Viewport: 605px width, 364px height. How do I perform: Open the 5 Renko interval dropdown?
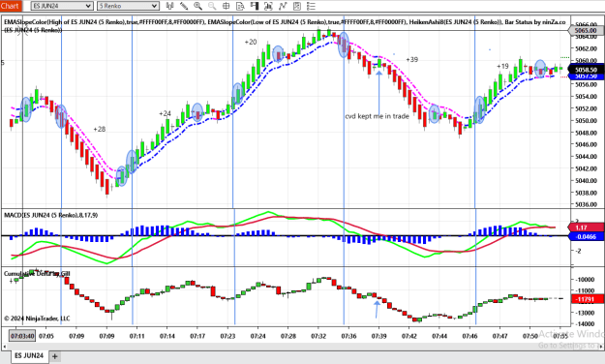[x=128, y=6]
